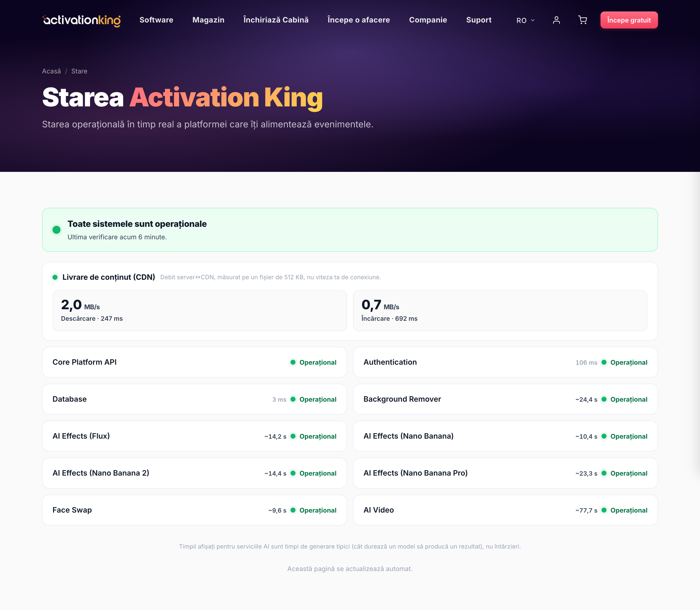Click the ~24,4 s Background Remover time
The height and width of the screenshot is (610, 700).
click(x=586, y=400)
